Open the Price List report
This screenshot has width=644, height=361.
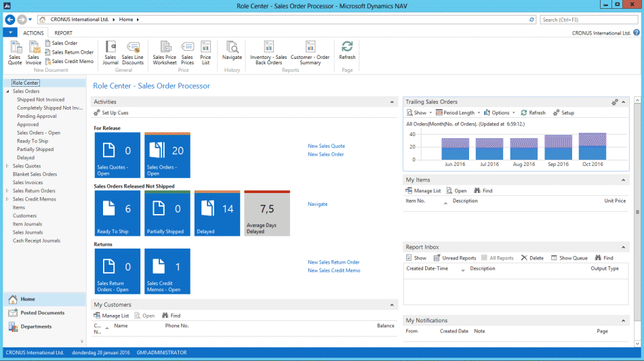(205, 53)
